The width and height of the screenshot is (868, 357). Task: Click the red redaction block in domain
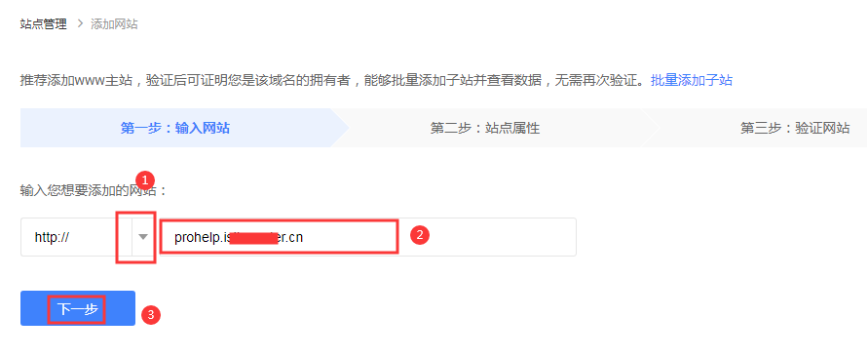tap(253, 238)
